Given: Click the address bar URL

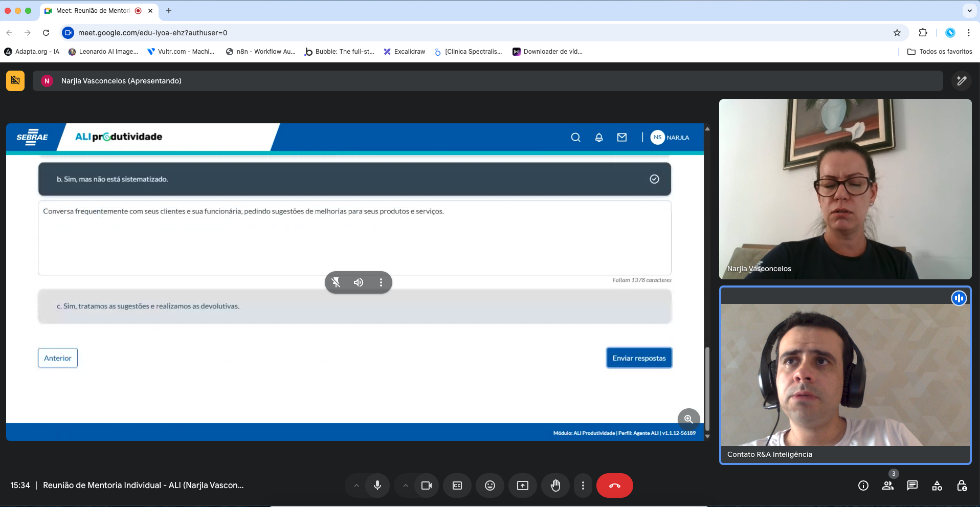Looking at the screenshot, I should (x=153, y=33).
